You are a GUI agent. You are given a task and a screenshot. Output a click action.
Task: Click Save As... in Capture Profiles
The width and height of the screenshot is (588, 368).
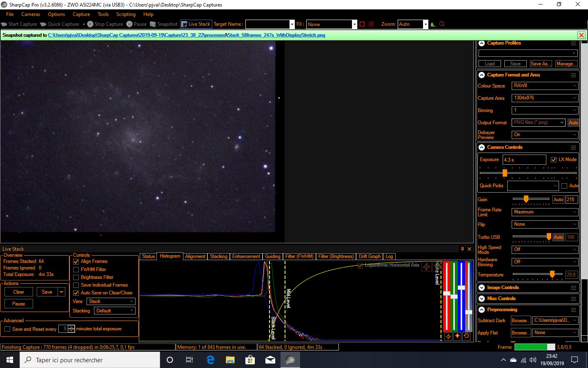click(541, 64)
